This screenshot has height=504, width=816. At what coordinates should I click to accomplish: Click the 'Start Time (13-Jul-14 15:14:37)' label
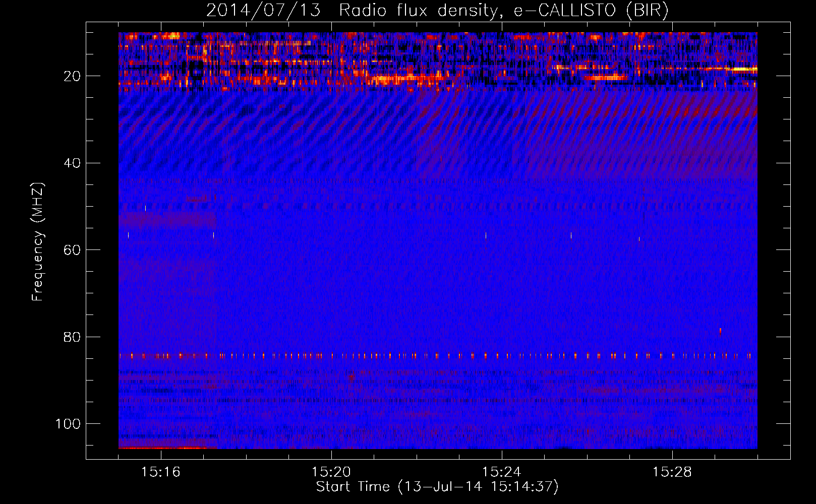point(437,487)
